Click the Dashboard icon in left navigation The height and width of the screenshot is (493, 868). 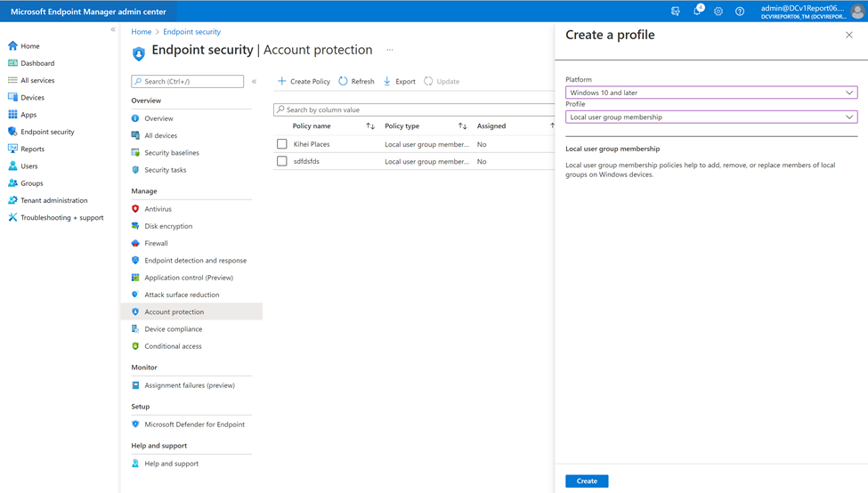coord(12,63)
